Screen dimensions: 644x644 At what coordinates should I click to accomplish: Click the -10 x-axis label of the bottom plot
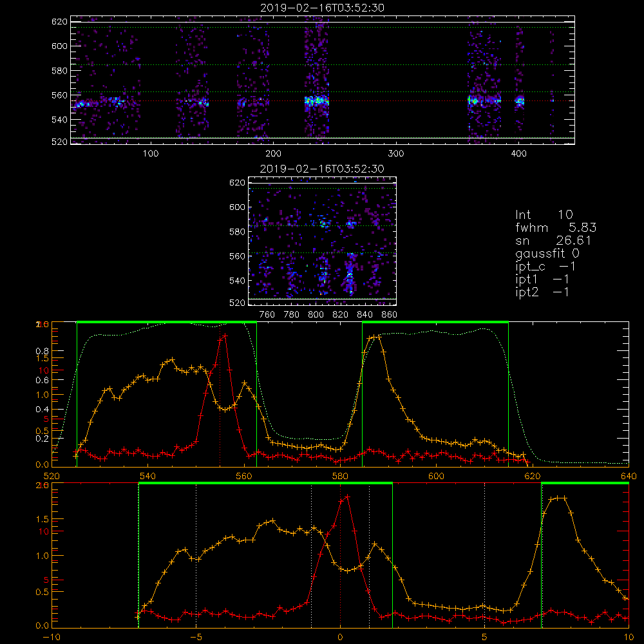pos(52,637)
